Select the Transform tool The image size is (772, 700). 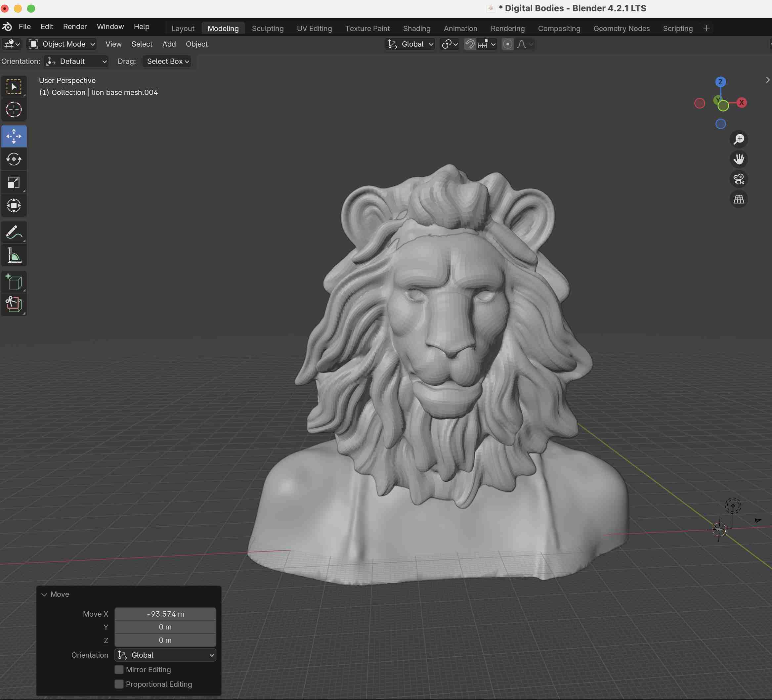coord(14,206)
